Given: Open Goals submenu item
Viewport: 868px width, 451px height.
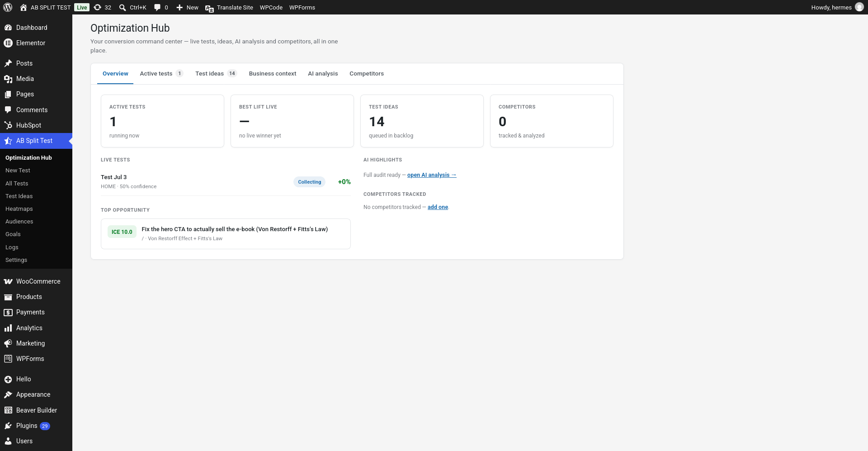Looking at the screenshot, I should [x=13, y=234].
